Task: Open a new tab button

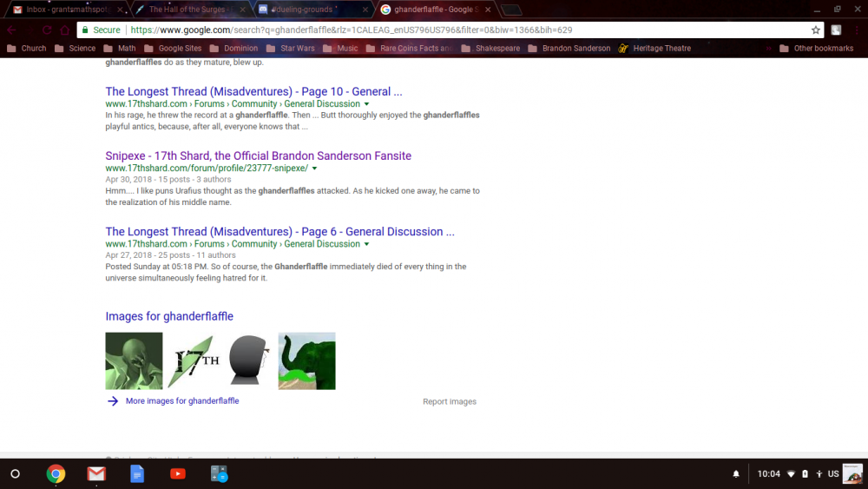Action: (511, 10)
